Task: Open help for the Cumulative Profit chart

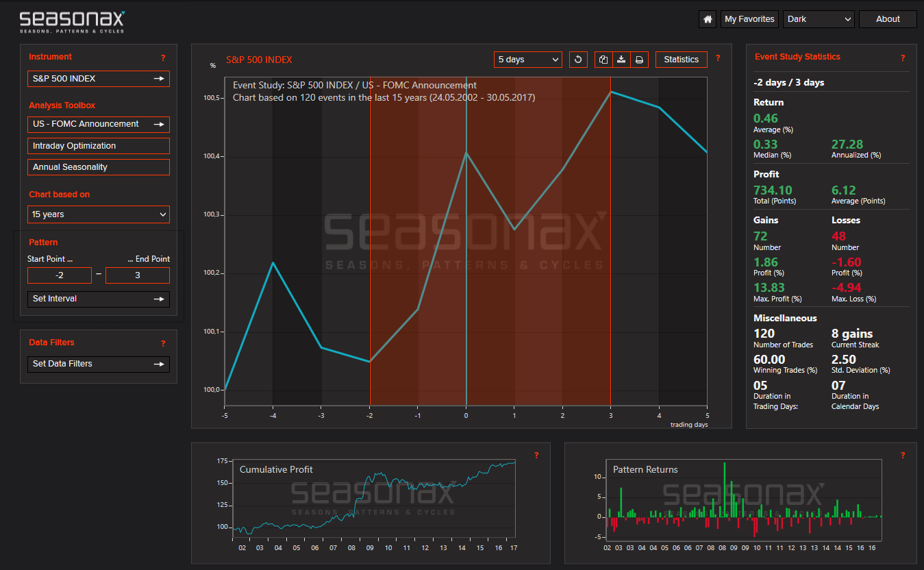Action: pos(536,455)
